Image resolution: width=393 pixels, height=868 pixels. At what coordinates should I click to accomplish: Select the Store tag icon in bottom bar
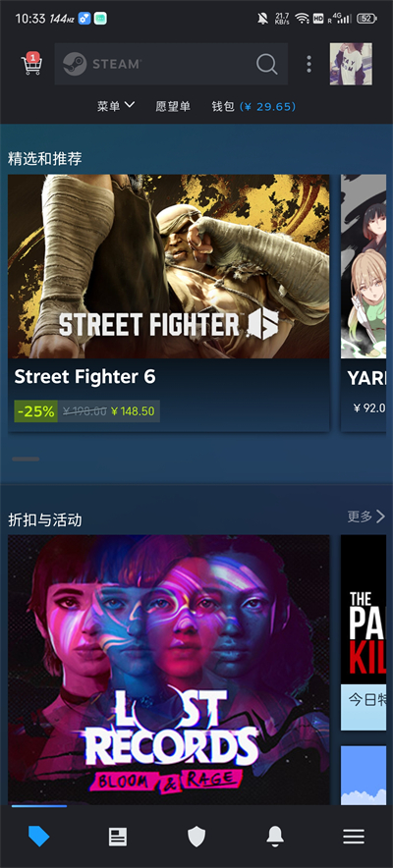(38, 837)
